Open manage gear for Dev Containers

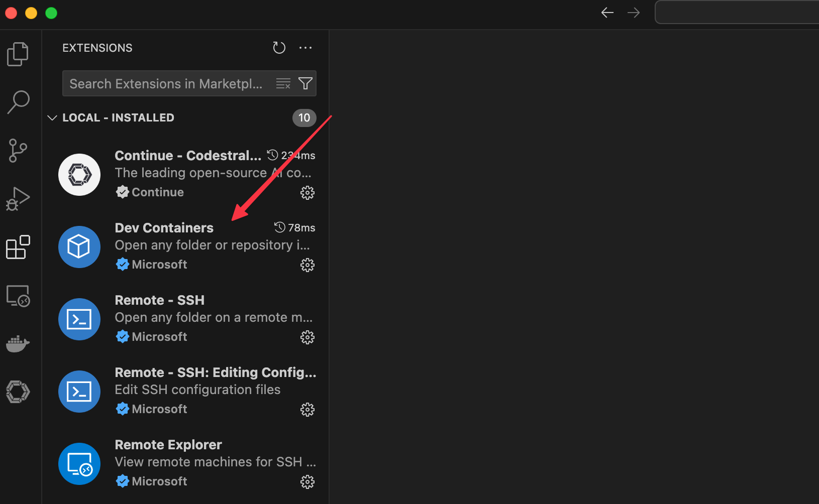coord(308,265)
